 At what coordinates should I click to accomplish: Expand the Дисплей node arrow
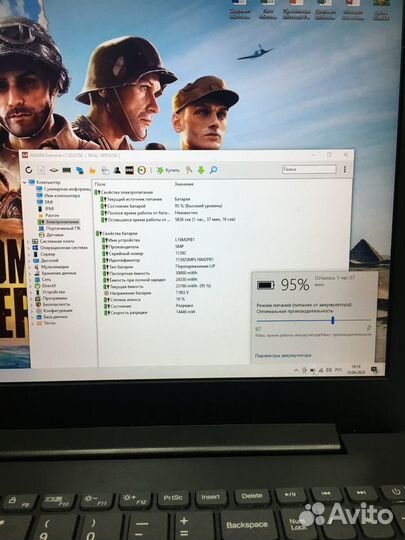click(x=28, y=260)
